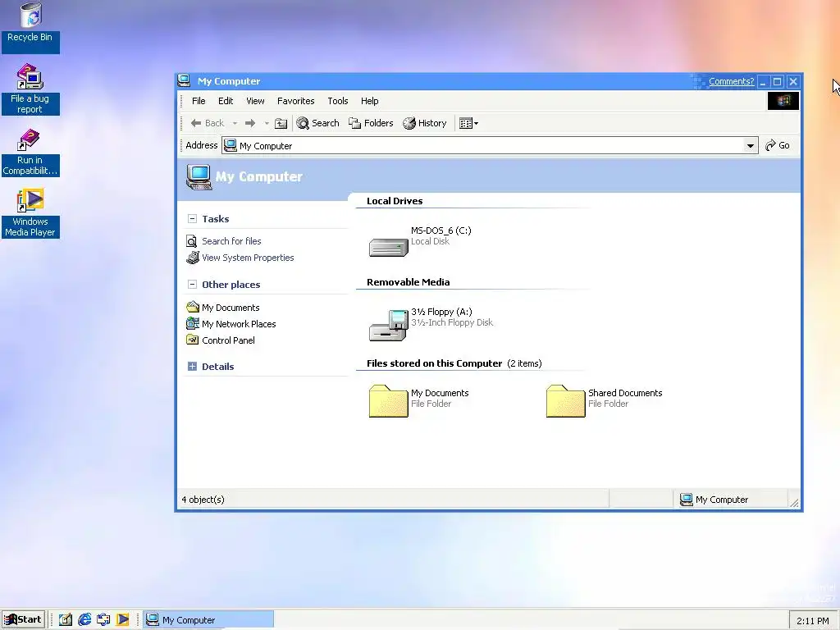Select the My Documents file folder icon
This screenshot has height=630, width=840.
[x=388, y=401]
